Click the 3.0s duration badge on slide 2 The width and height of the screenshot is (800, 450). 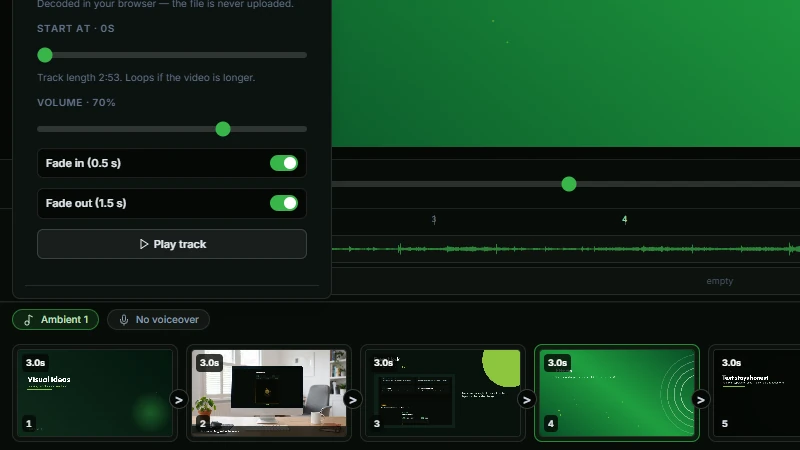pos(209,363)
